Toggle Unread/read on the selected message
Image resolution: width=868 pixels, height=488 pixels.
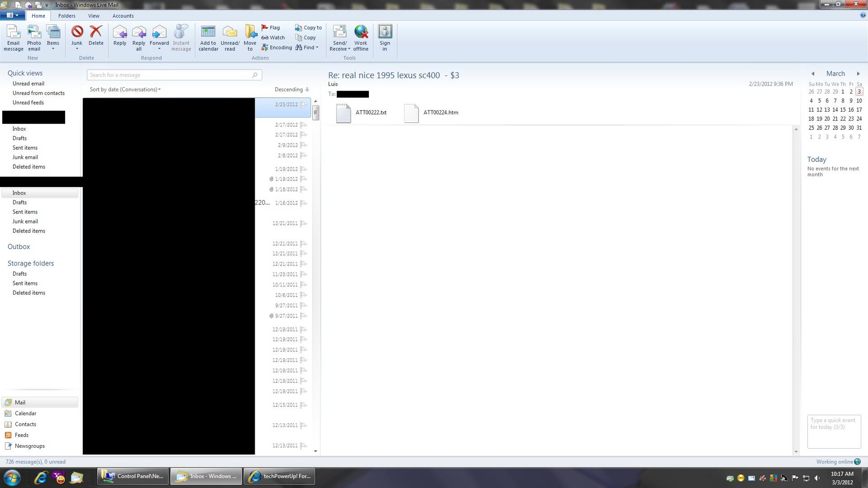(230, 37)
